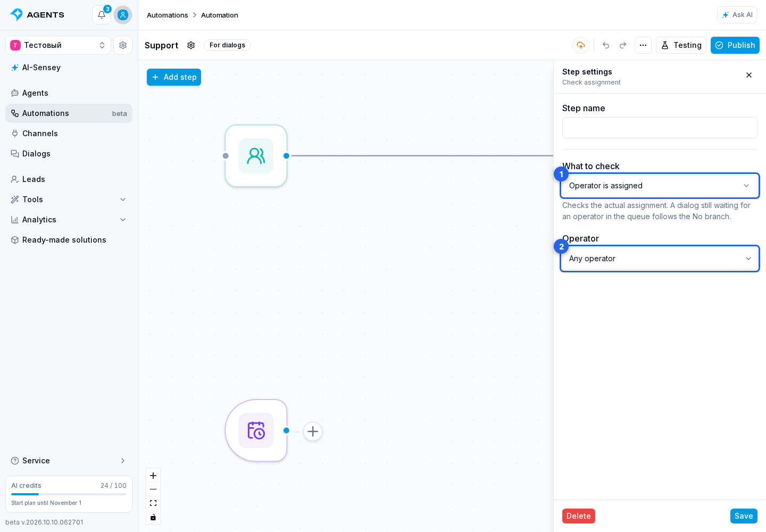The width and height of the screenshot is (766, 532).
Task: Fit the canvas to view
Action: pos(153,503)
